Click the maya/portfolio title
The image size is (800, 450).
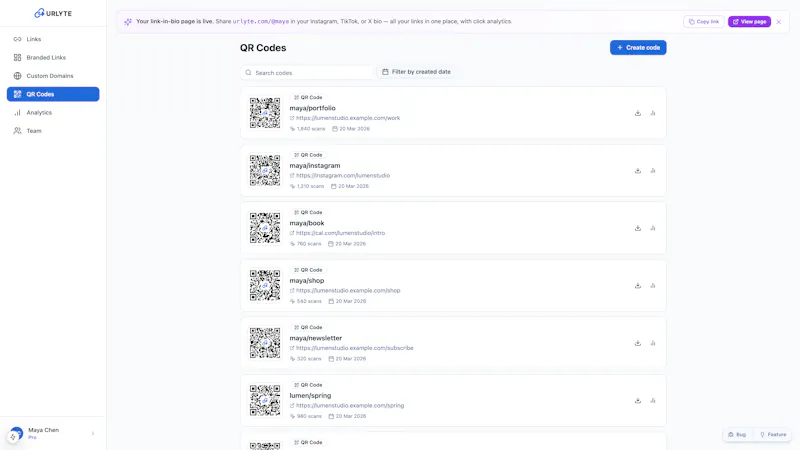312,108
